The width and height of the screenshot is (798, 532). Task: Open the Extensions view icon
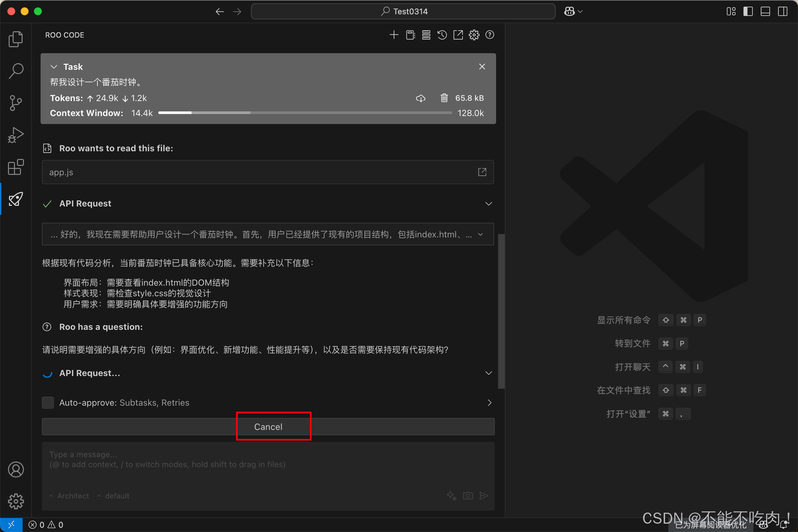pos(16,167)
